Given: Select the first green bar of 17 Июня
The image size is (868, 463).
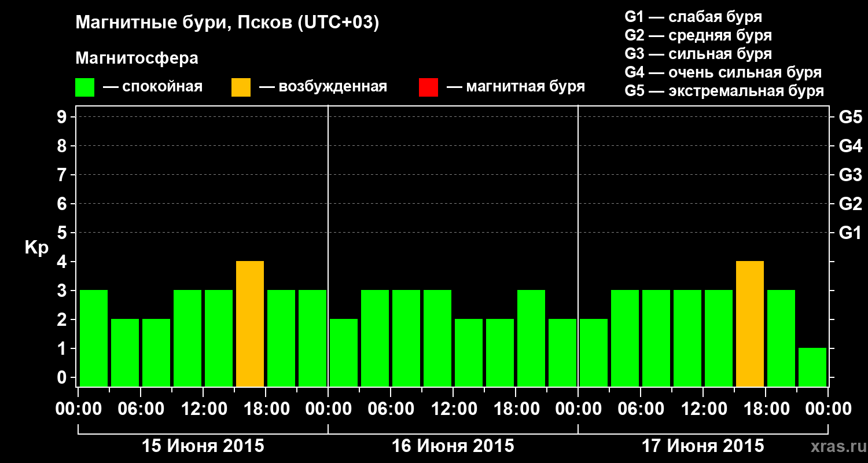Looking at the screenshot, I should click(594, 352).
